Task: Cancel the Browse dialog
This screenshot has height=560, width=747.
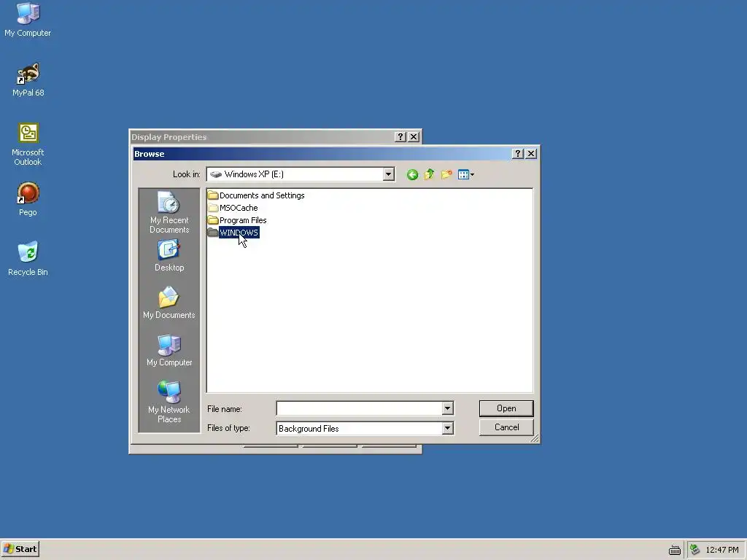Action: coord(506,427)
